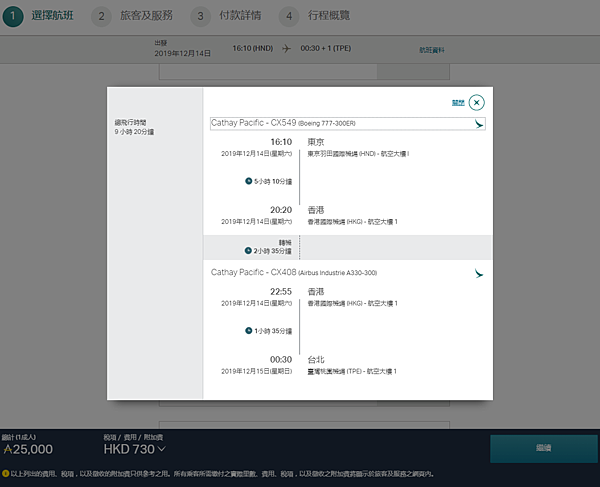Click the 繼續 continue button
This screenshot has height=487, width=600.
(x=543, y=448)
